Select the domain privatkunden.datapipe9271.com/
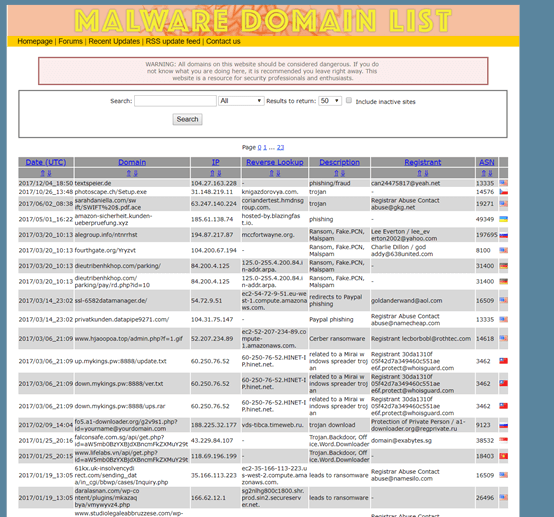The image size is (554, 517). (x=122, y=319)
